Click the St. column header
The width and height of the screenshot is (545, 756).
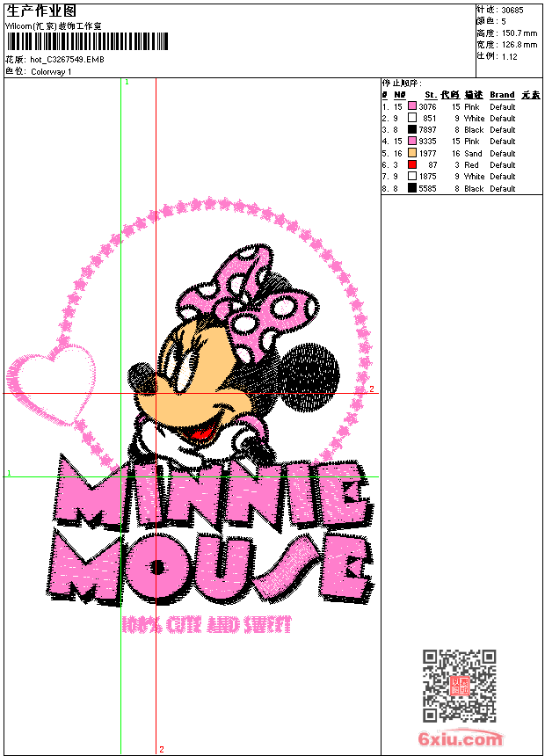tap(431, 95)
